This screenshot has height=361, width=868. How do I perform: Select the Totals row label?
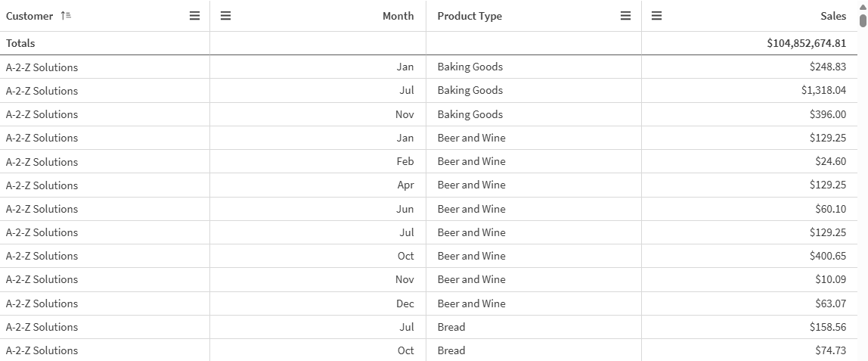tap(20, 43)
